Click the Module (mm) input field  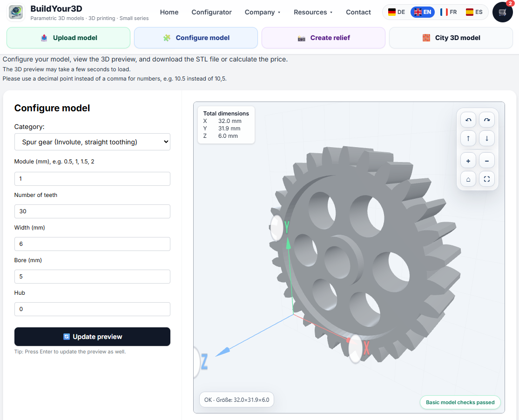pyautogui.click(x=92, y=179)
